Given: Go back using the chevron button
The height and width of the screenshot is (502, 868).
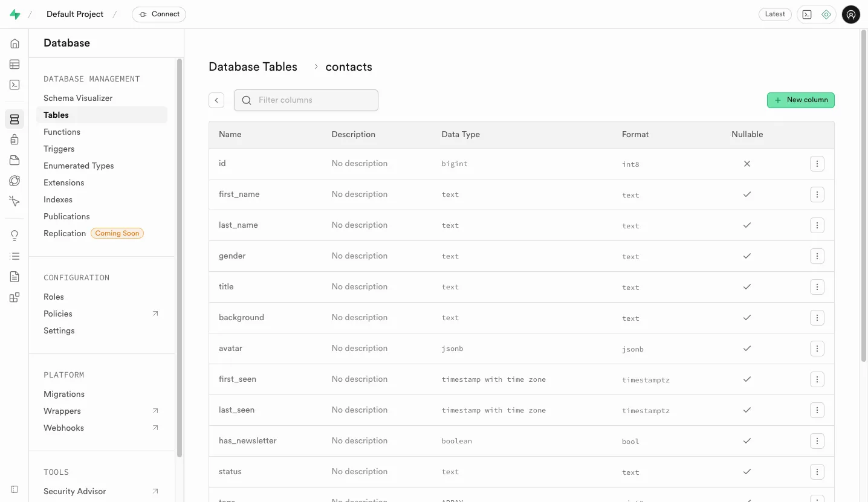Looking at the screenshot, I should point(216,100).
